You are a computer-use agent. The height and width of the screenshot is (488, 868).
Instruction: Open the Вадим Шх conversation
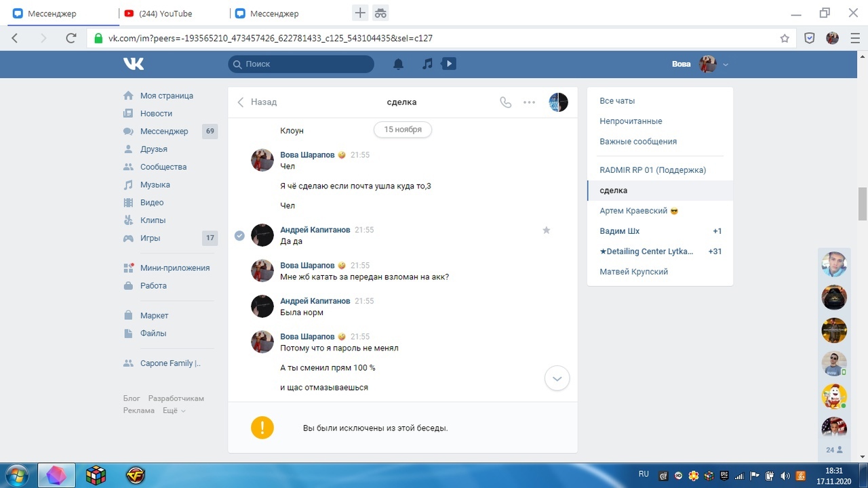(x=620, y=231)
